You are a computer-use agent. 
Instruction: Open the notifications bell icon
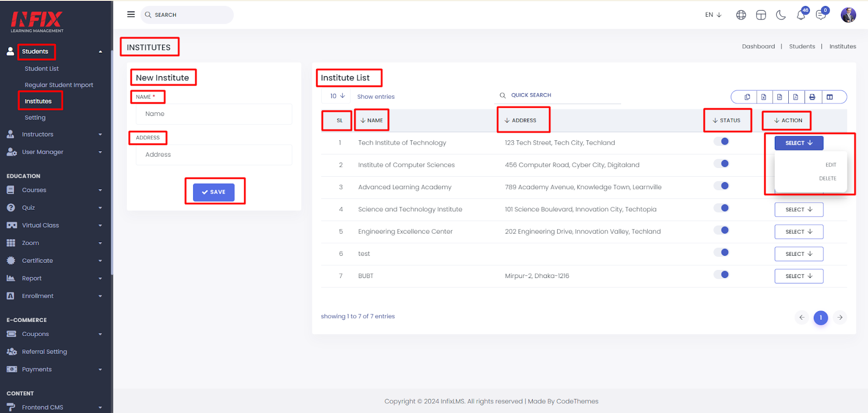[x=801, y=15]
